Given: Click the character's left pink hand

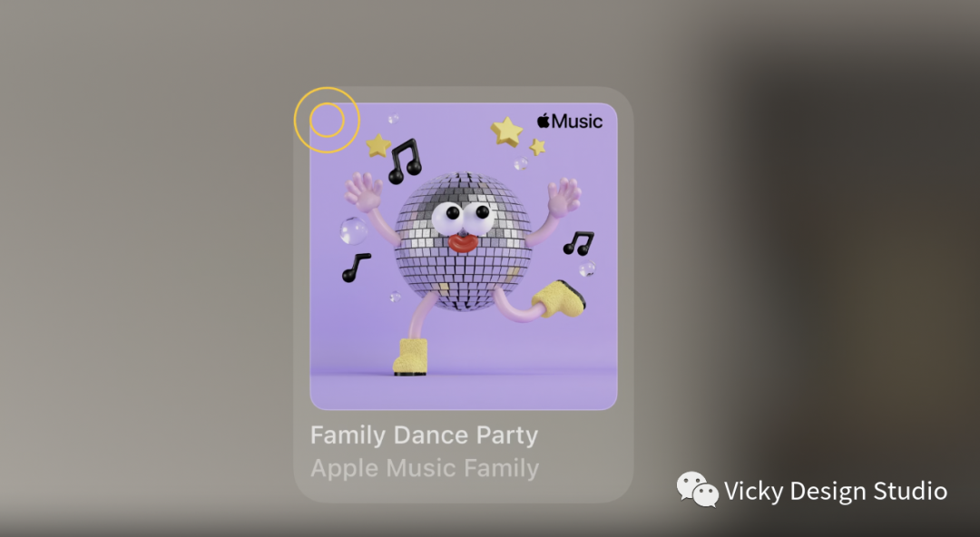Looking at the screenshot, I should tap(363, 192).
